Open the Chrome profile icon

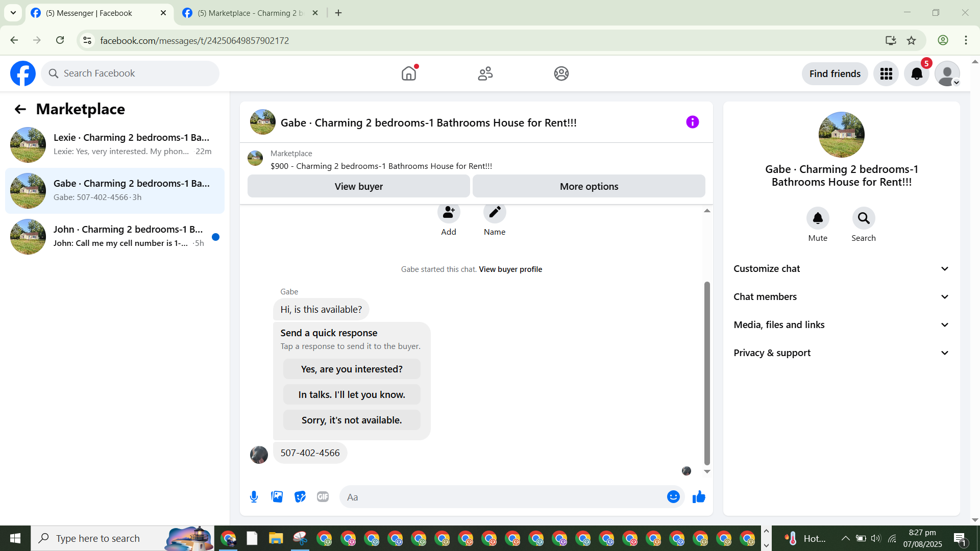[x=943, y=40]
